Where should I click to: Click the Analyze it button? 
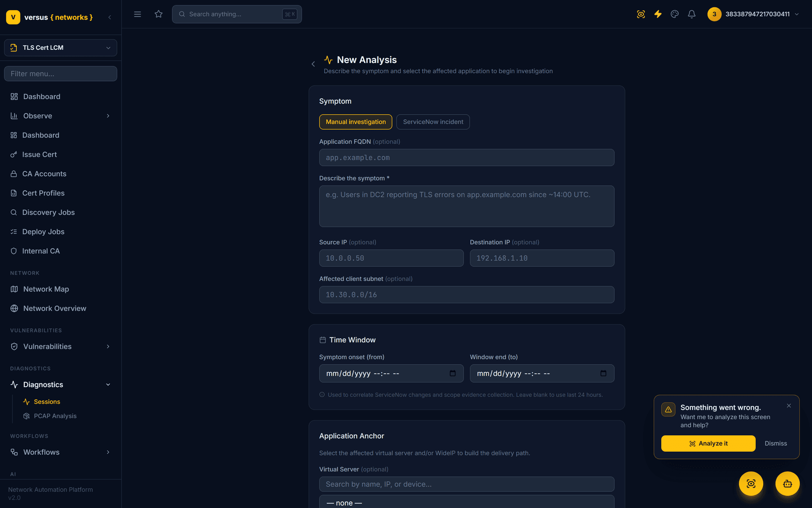coord(708,443)
